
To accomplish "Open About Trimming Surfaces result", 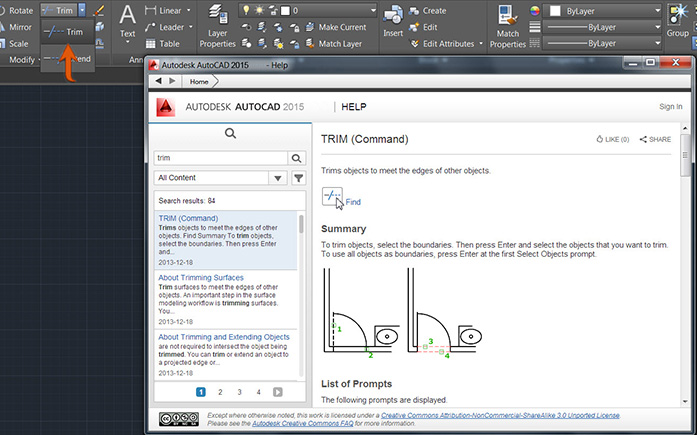I will pos(201,277).
